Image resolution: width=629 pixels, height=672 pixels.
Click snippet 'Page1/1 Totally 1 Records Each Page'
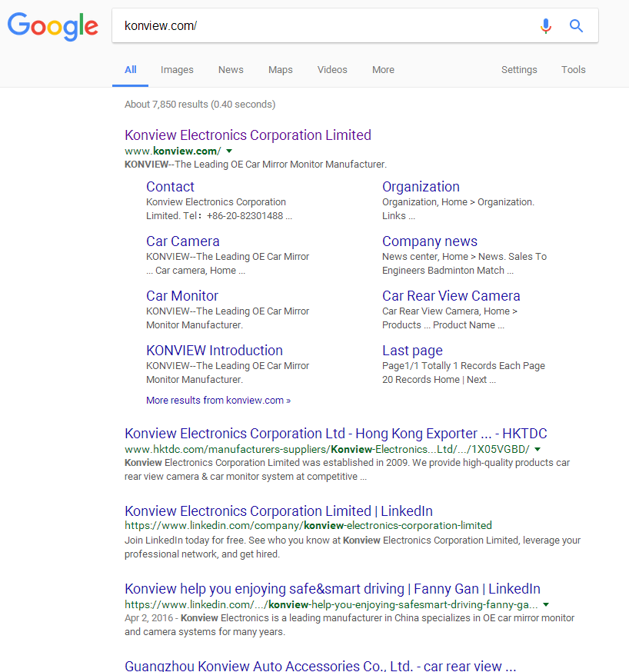pos(464,365)
